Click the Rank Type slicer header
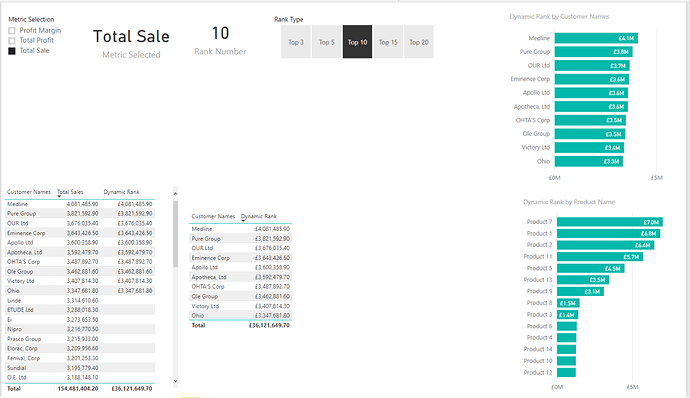 point(289,19)
